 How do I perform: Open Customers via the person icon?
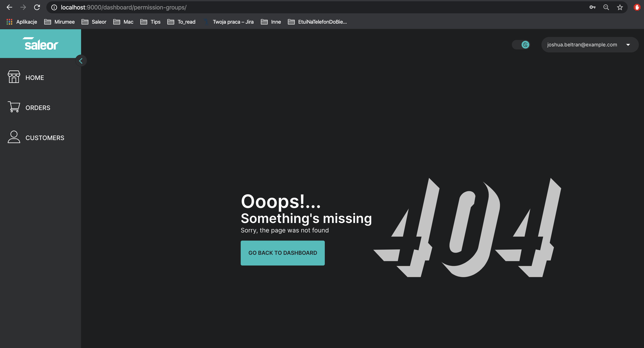point(14,137)
